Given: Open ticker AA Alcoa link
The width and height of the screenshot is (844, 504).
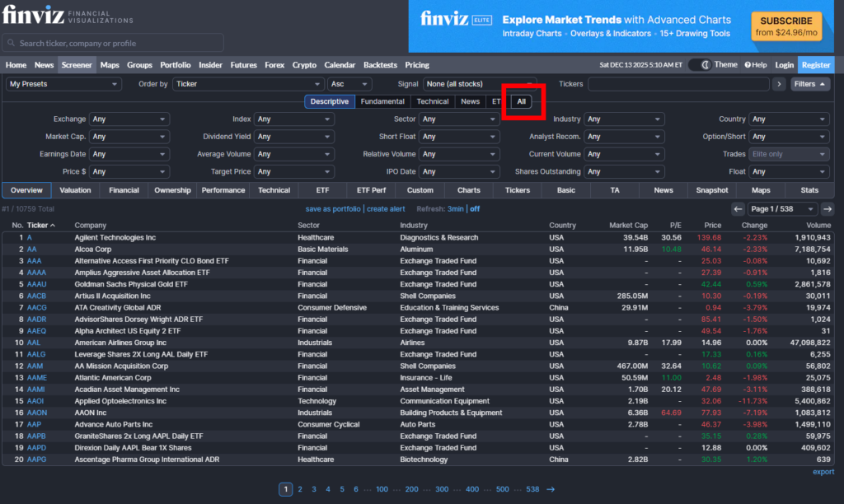Looking at the screenshot, I should point(32,249).
